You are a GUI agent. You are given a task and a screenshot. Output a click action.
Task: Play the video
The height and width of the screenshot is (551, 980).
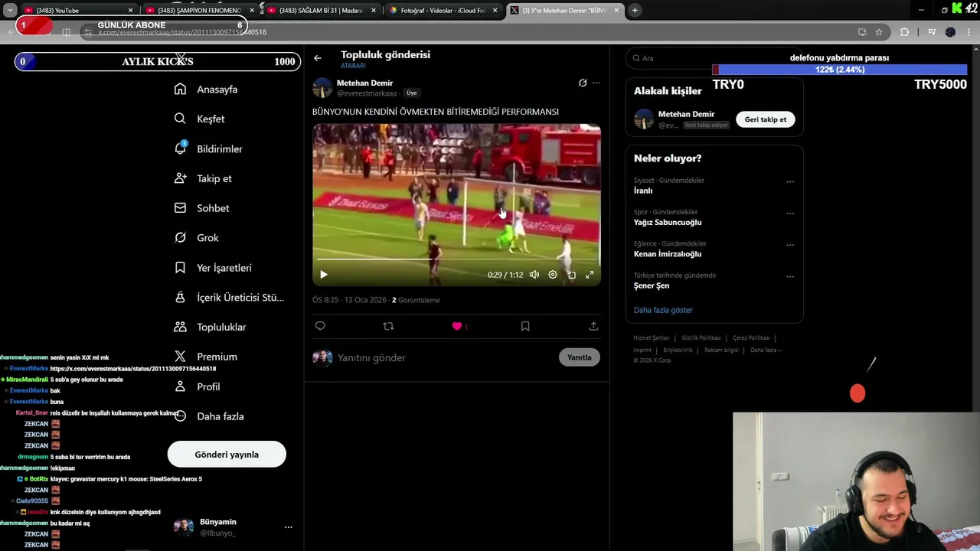[x=324, y=275]
